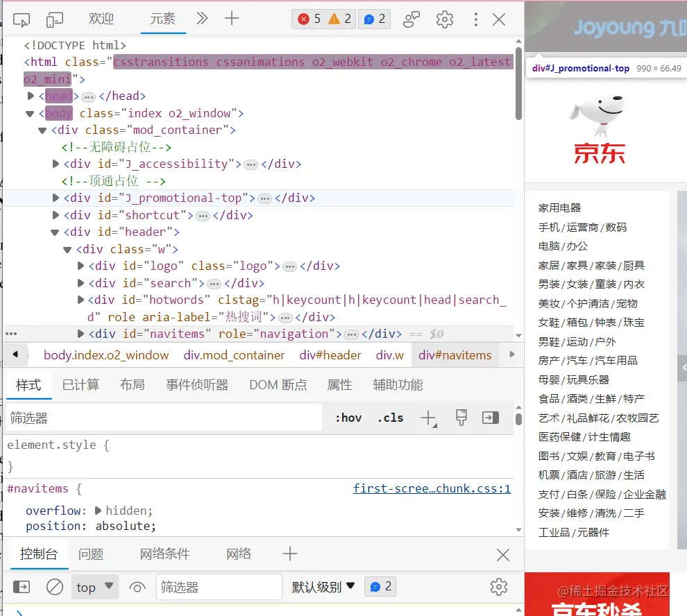
Task: Select breadcrumb body.index.o2_window
Action: (x=106, y=355)
